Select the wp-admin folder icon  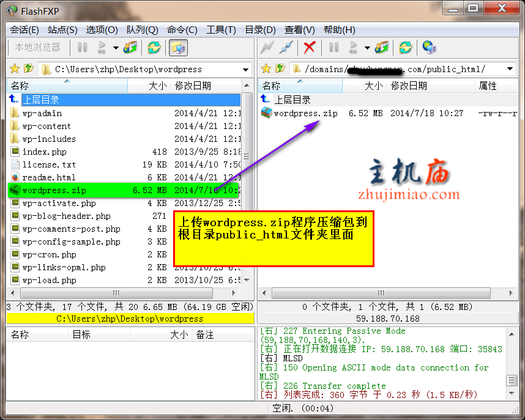point(15,113)
